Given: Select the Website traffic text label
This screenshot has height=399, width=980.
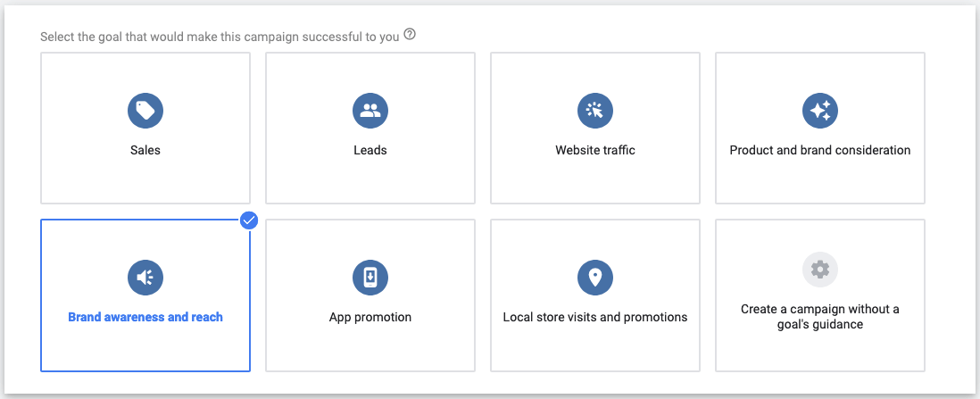Looking at the screenshot, I should point(595,150).
